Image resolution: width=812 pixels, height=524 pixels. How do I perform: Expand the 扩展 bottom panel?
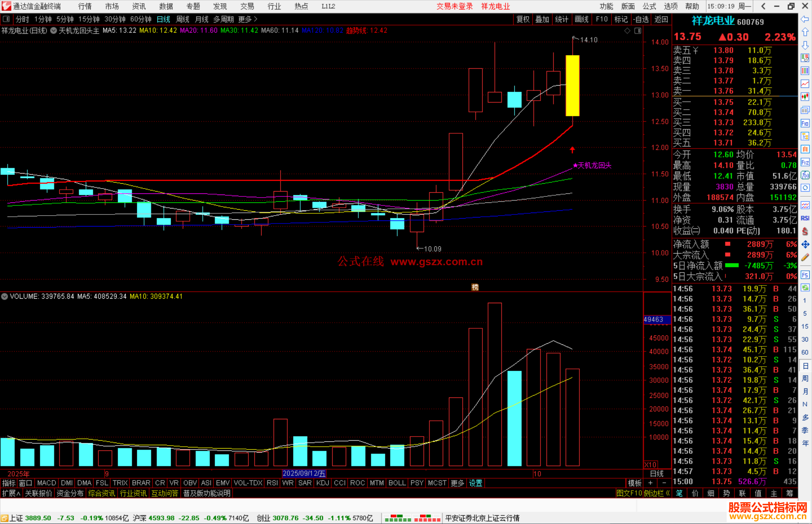(x=11, y=493)
